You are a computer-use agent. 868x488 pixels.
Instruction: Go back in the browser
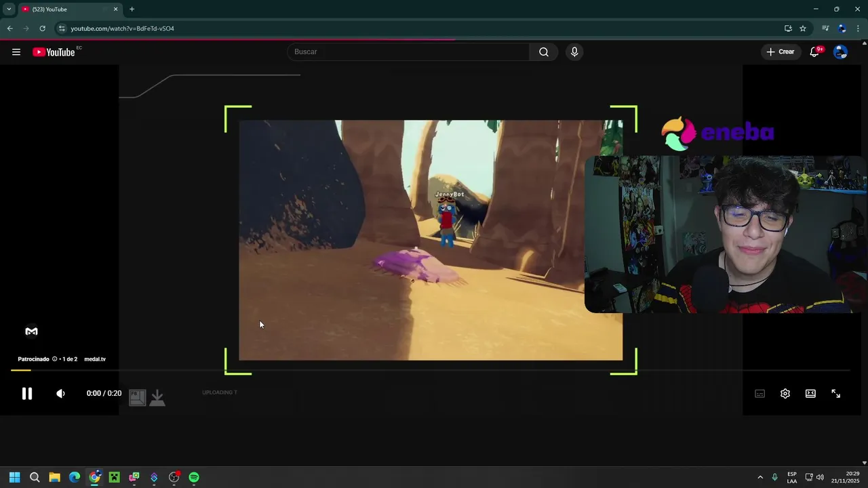point(9,28)
